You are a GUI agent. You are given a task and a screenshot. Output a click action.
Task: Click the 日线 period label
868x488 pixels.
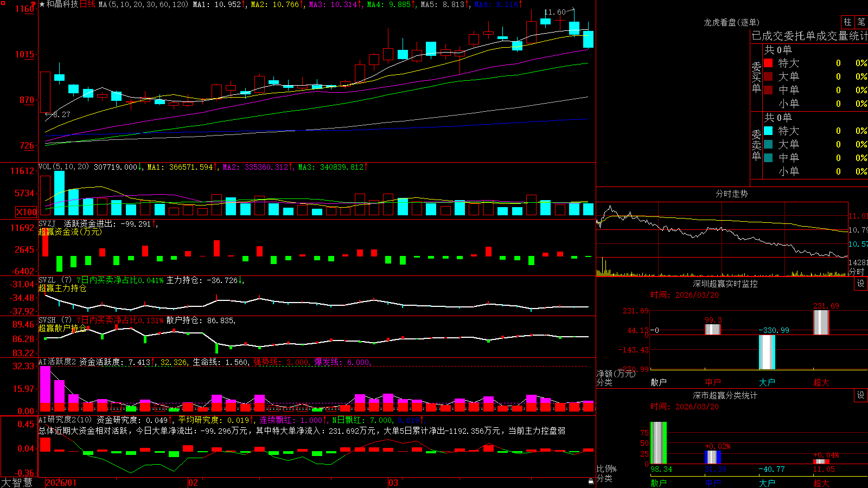(88, 4)
